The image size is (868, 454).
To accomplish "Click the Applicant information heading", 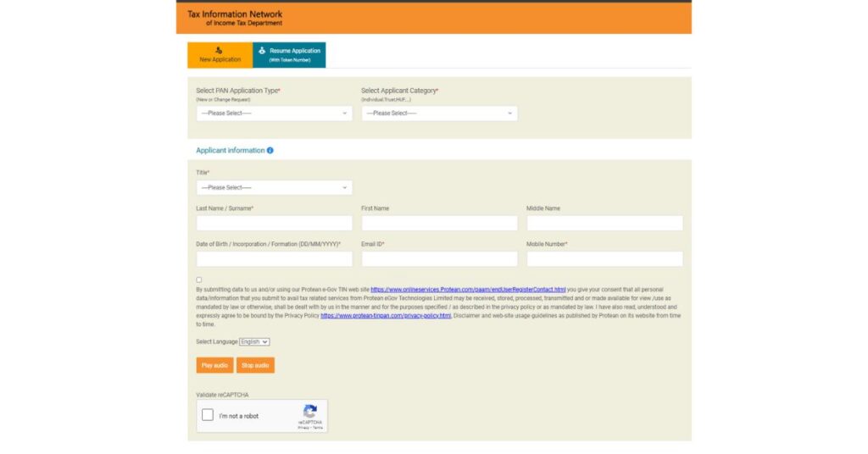I will click(231, 151).
